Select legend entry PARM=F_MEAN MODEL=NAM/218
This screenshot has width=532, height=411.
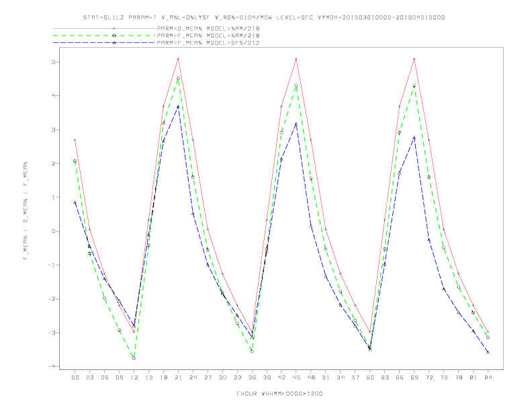click(208, 36)
